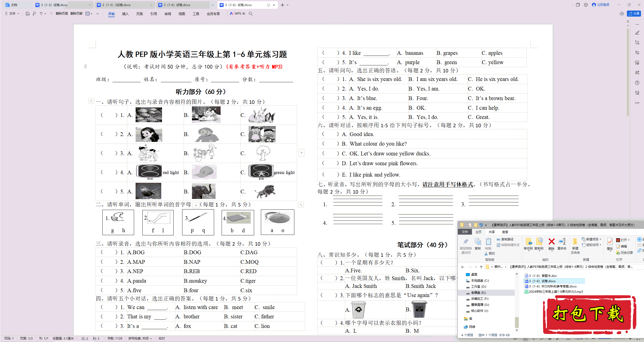Select 老硬盘 (E:) in Explorer tree
Screen dimensions: 644x342
pos(478,293)
